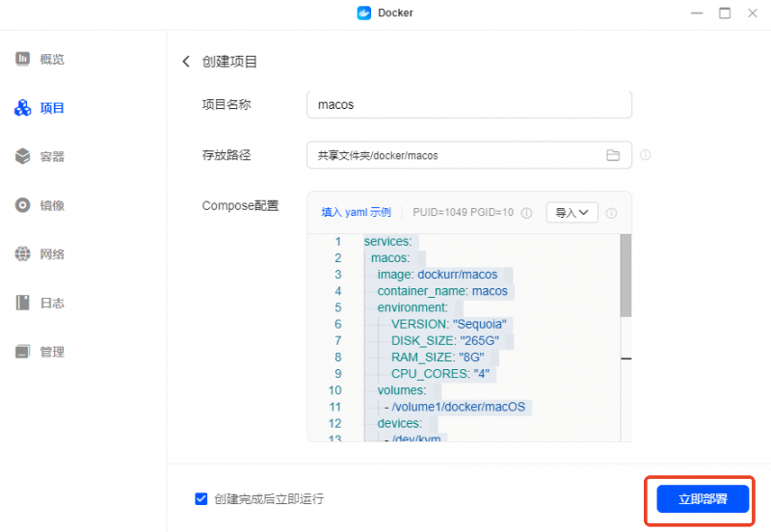Close the Docker window
Viewport: 771px width, 532px height.
tap(753, 13)
